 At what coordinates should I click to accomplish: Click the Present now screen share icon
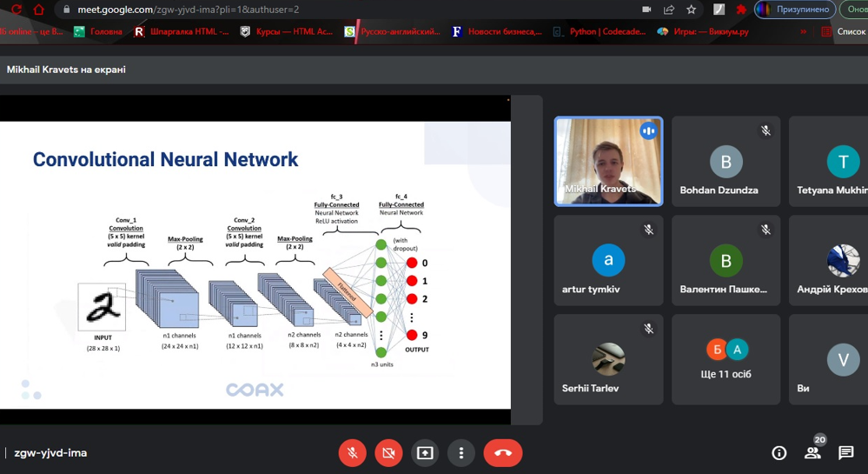pyautogui.click(x=425, y=453)
